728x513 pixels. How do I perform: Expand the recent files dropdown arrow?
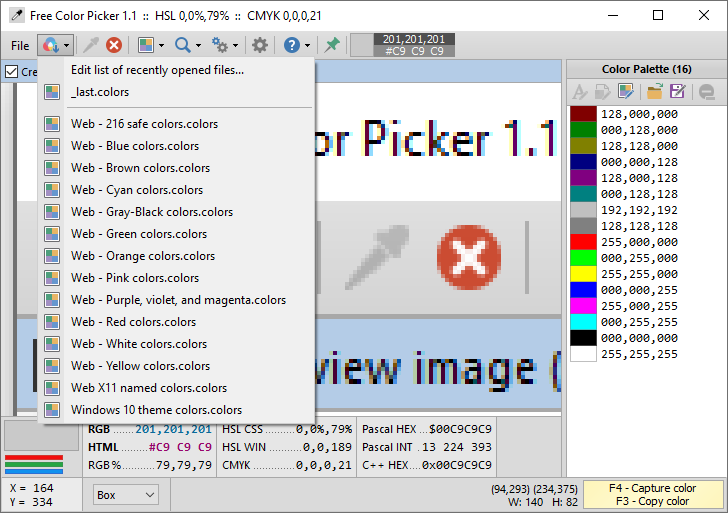(67, 45)
